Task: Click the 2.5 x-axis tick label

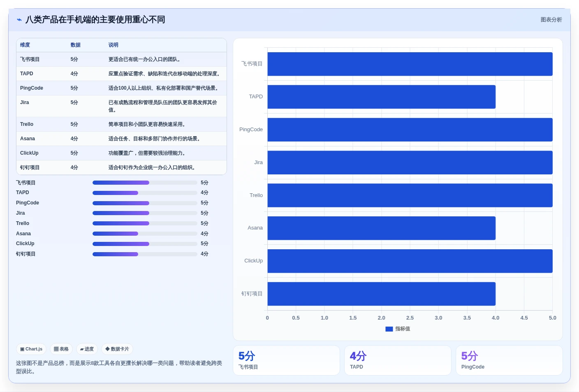Action: pyautogui.click(x=410, y=318)
